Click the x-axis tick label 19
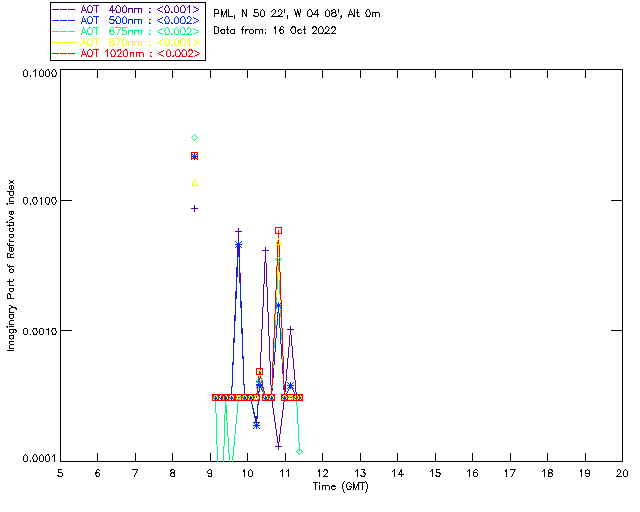The image size is (640, 512). coord(585,473)
